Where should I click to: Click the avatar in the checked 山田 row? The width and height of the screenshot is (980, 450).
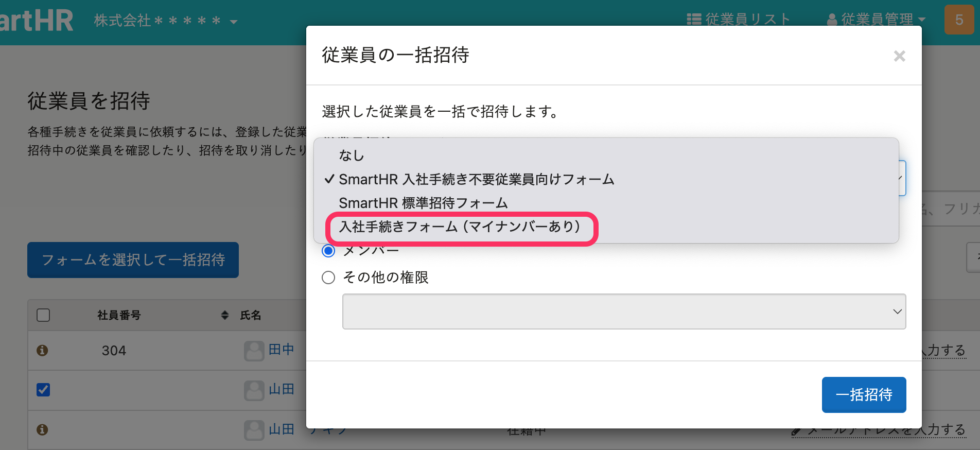pyautogui.click(x=254, y=390)
